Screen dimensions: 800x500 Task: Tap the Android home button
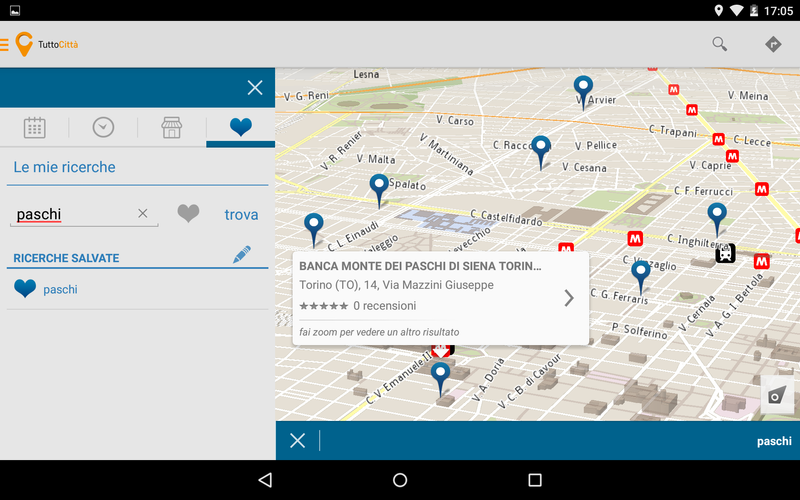(x=400, y=480)
